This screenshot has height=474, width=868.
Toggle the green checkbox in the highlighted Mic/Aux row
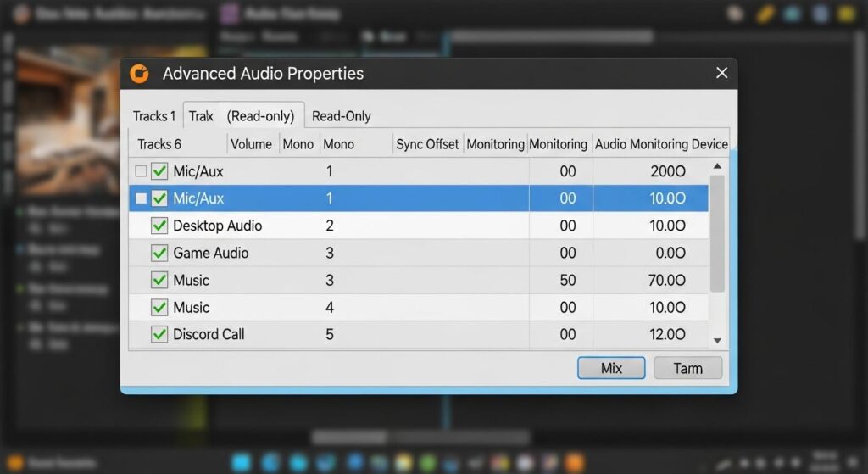pyautogui.click(x=159, y=198)
